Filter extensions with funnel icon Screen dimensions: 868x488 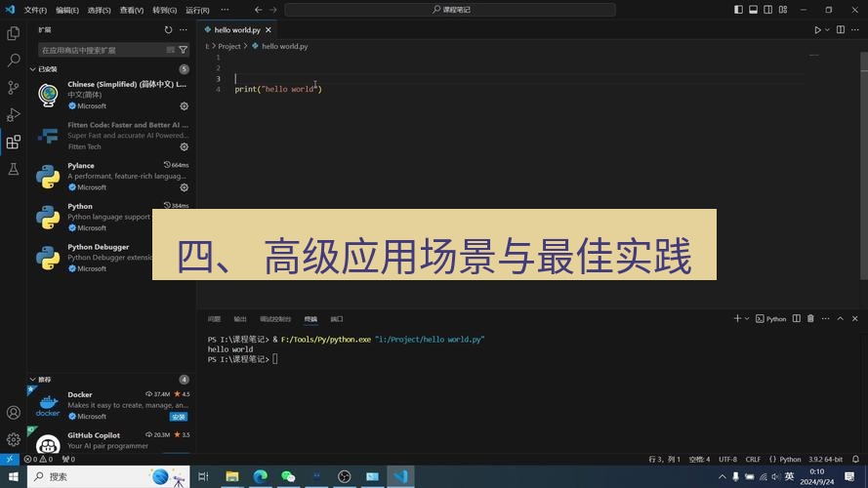click(184, 50)
